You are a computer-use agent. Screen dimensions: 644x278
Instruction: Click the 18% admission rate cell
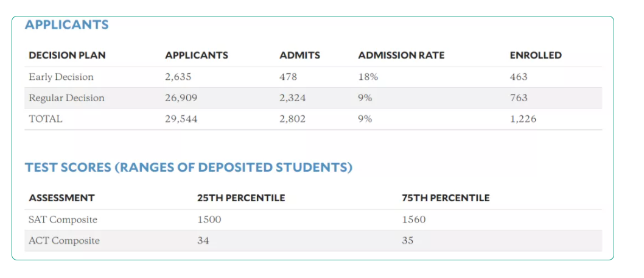click(x=368, y=77)
